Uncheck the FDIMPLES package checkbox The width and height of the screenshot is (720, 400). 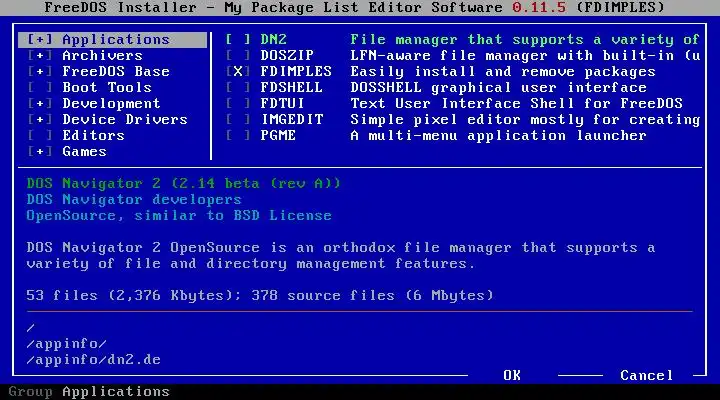[238, 72]
